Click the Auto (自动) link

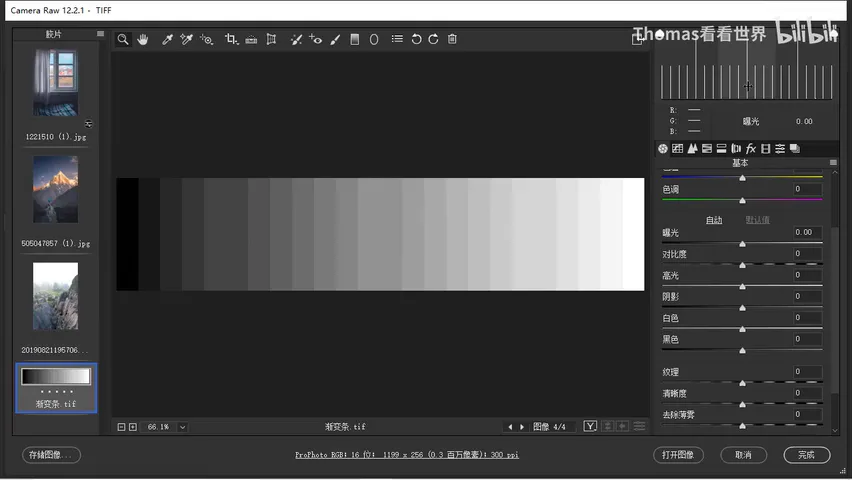[x=714, y=220]
